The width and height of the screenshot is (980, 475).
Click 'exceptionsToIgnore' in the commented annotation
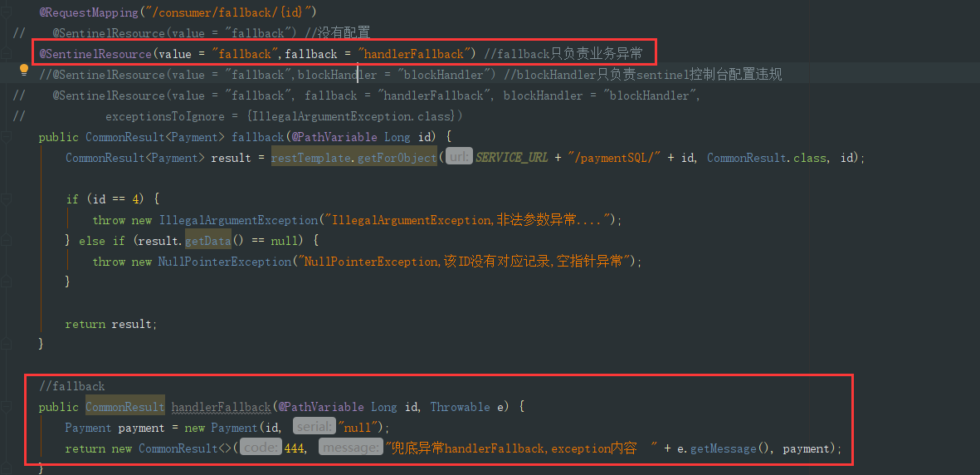pyautogui.click(x=164, y=116)
